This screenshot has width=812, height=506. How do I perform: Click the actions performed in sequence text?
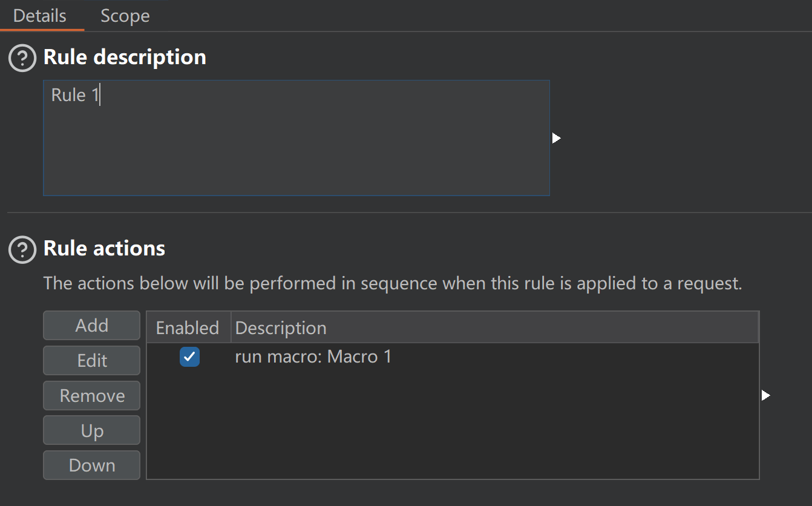coord(392,283)
